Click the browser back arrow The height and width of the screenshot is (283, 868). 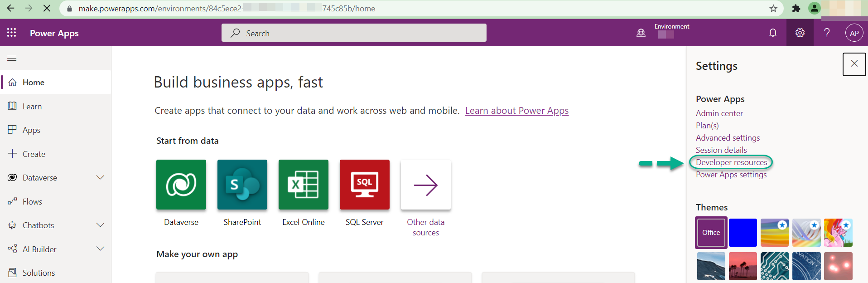point(10,8)
